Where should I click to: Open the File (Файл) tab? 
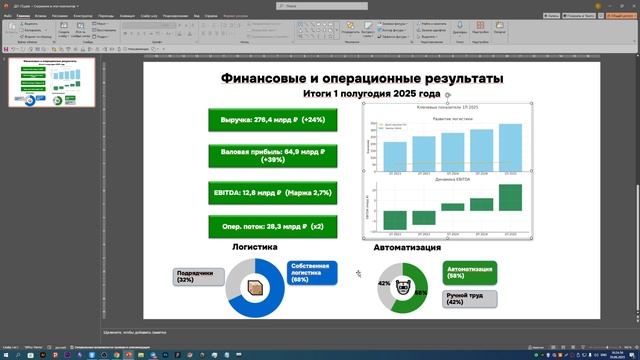click(x=7, y=16)
